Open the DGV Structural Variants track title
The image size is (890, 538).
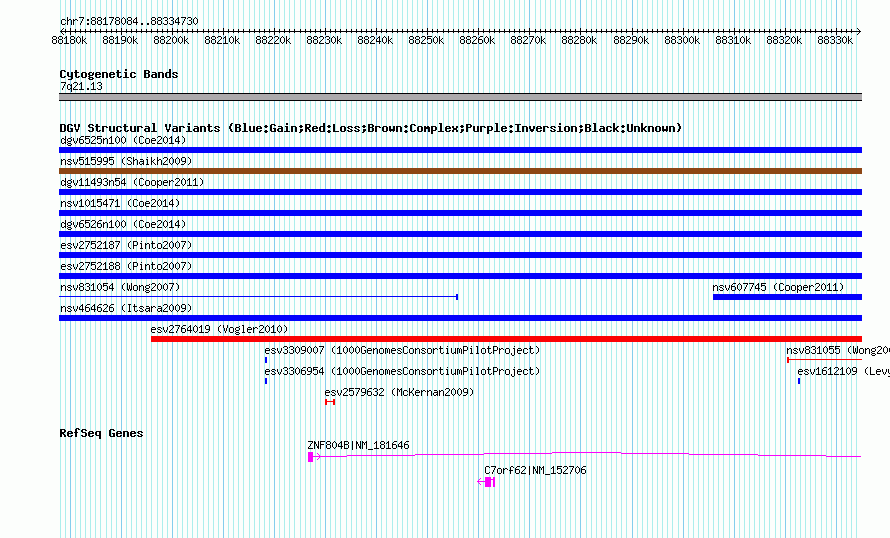pyautogui.click(x=371, y=128)
